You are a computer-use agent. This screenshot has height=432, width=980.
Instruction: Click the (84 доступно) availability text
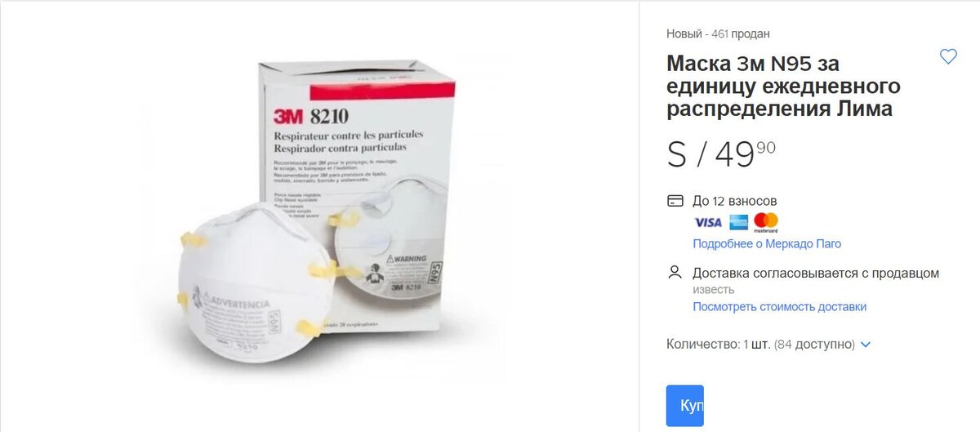tap(814, 345)
